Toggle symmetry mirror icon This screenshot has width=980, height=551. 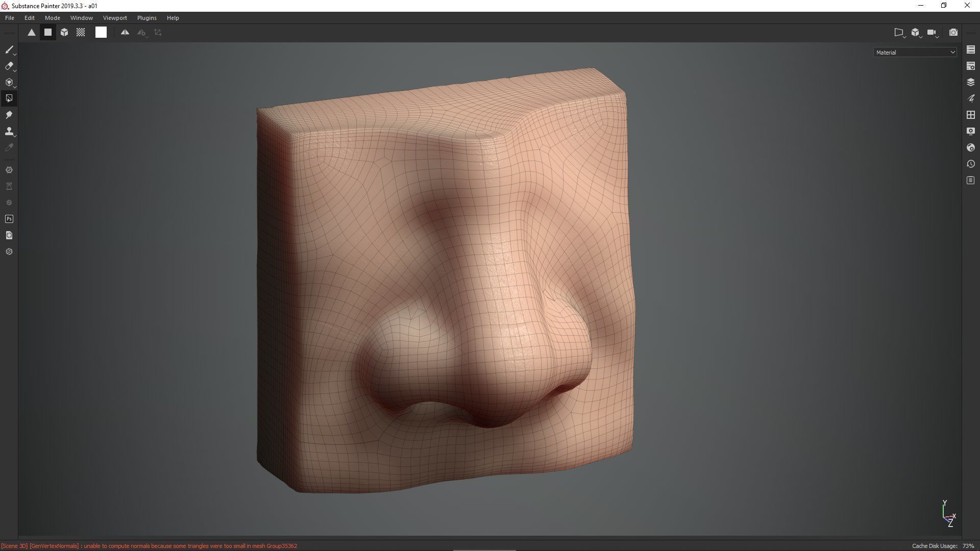click(125, 32)
